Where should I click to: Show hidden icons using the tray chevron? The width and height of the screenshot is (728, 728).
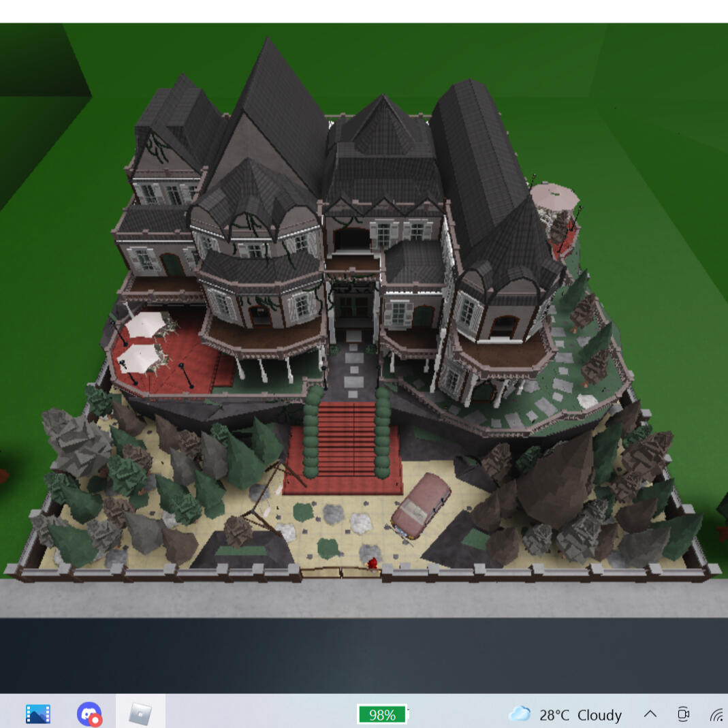tap(650, 714)
